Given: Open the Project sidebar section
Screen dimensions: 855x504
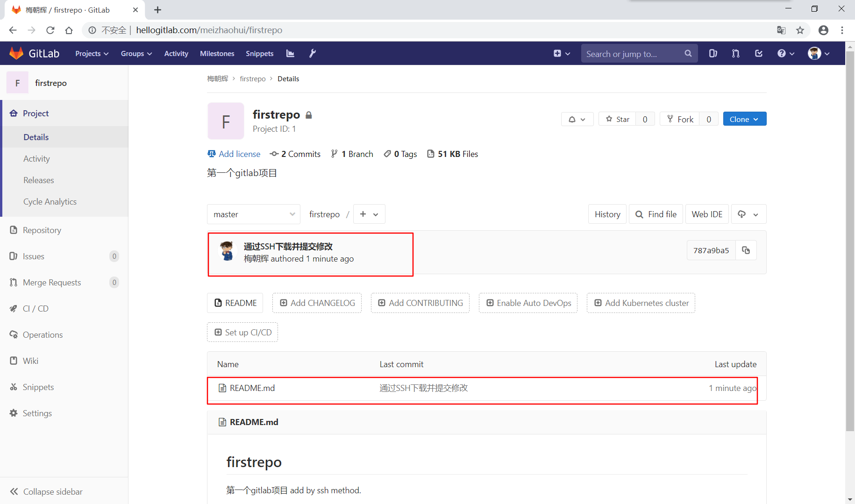Looking at the screenshot, I should (65, 113).
